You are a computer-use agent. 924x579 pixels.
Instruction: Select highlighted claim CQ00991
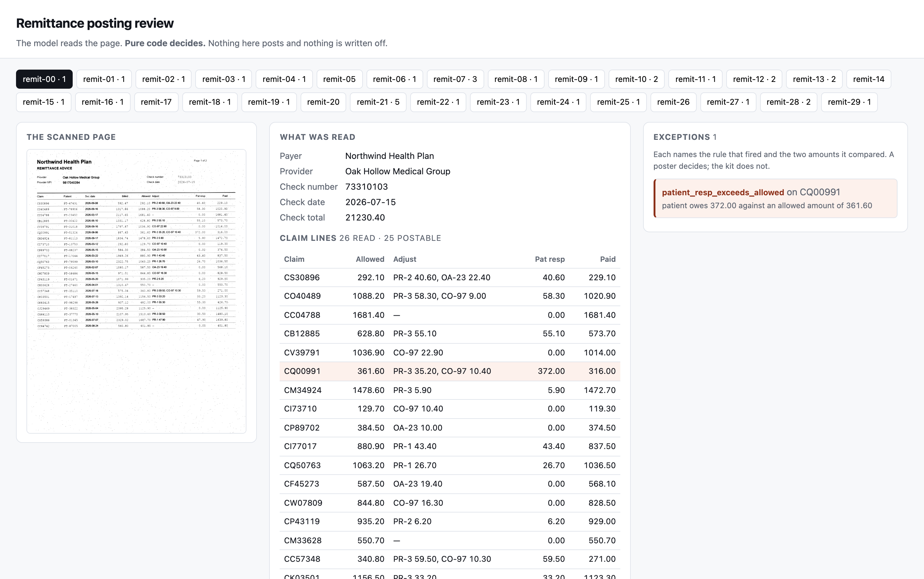click(450, 371)
